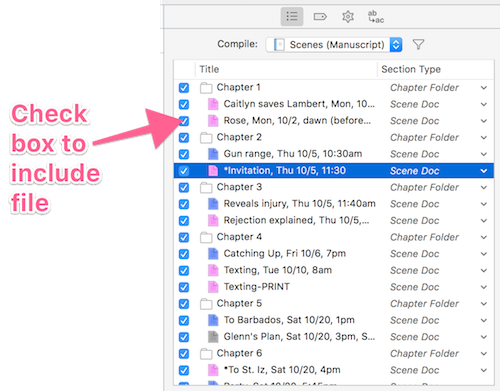Click the Chapter 4 folder icon
The image size is (500, 391).
tap(206, 237)
